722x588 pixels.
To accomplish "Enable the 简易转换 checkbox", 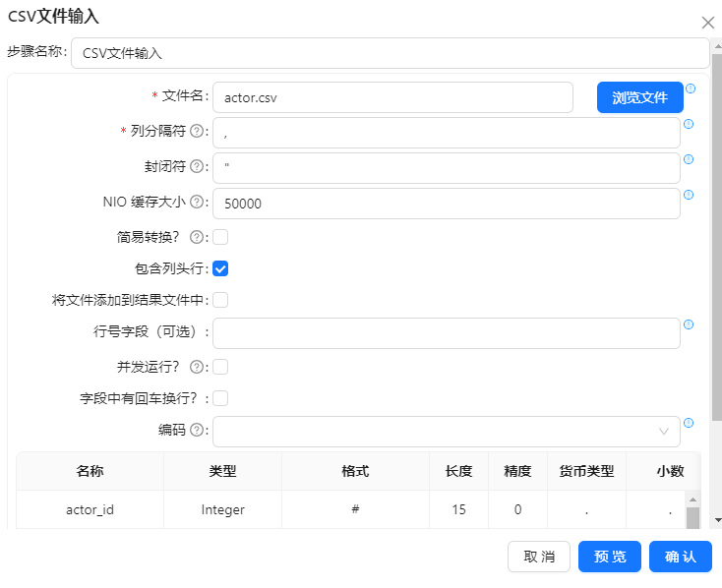I will click(221, 237).
